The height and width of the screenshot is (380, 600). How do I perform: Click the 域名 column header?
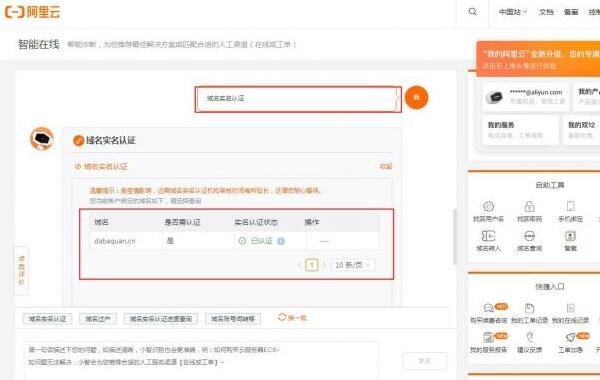(x=101, y=222)
